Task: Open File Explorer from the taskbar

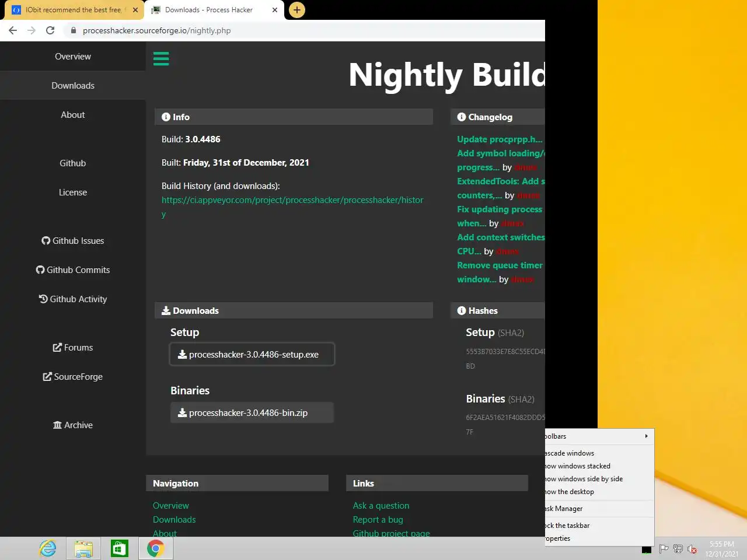Action: coord(83,548)
